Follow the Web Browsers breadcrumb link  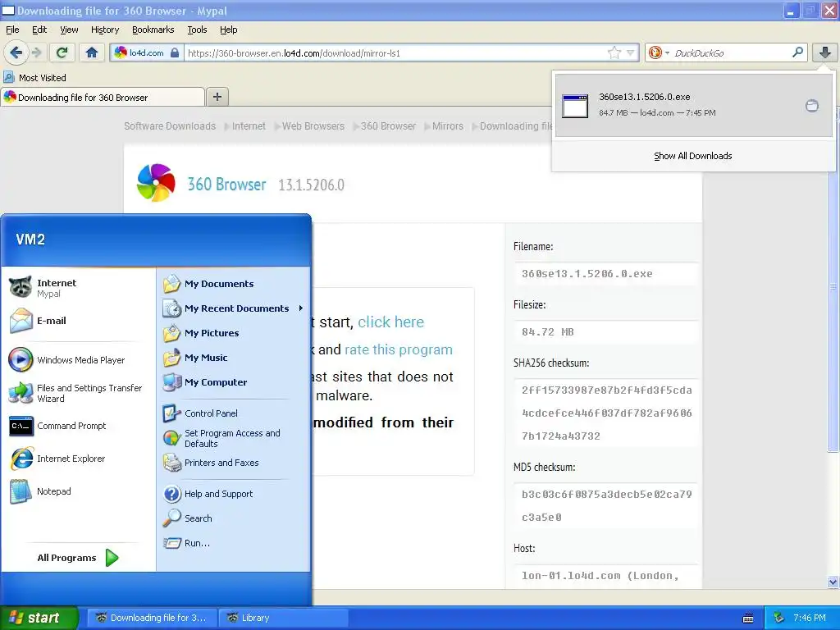[x=313, y=126]
